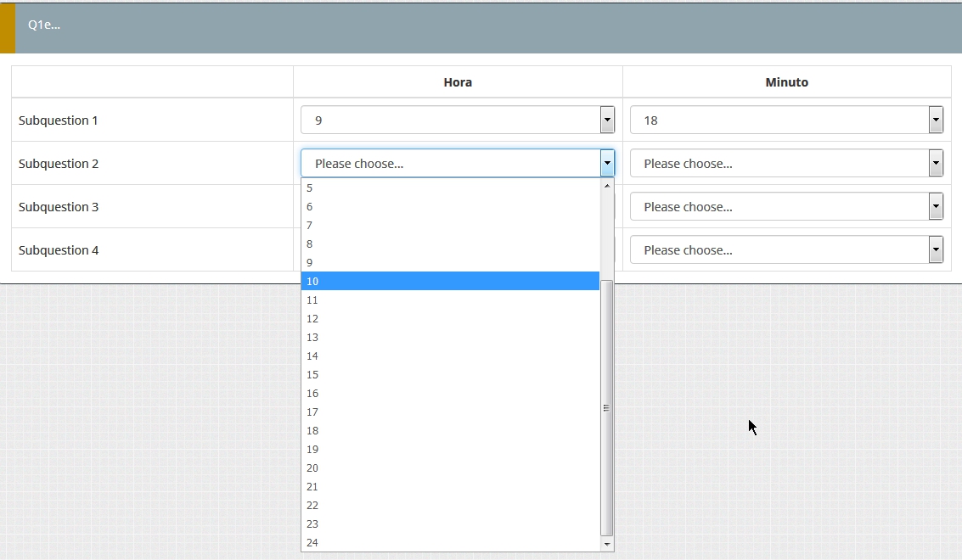The height and width of the screenshot is (560, 962).
Task: Click the Subquestion 3 row label
Action: click(59, 207)
